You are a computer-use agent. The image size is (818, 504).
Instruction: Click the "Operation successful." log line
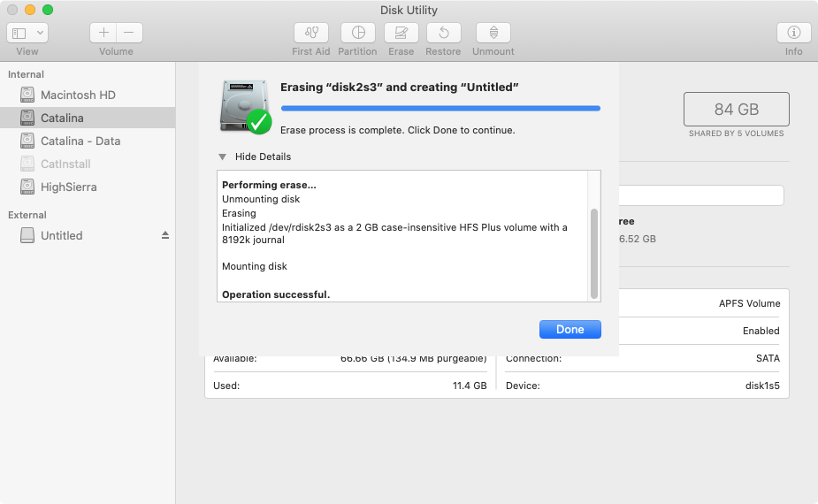click(276, 294)
